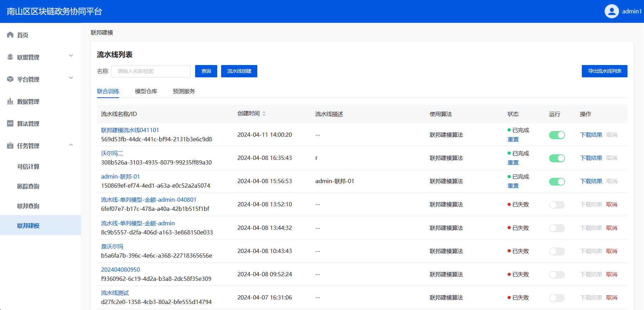Open pipeline link 202404080950
Screen dimensions: 644x310
coord(121,270)
